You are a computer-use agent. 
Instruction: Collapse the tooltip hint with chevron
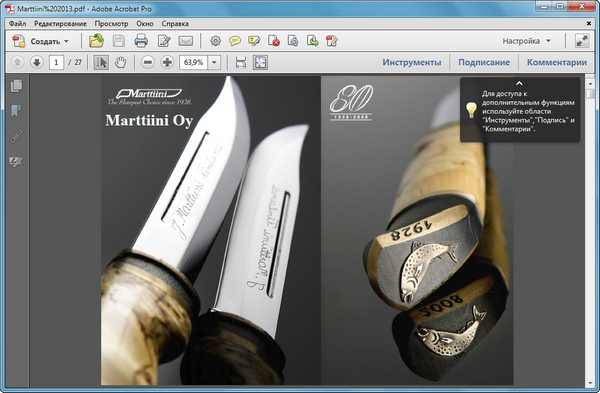[x=519, y=83]
